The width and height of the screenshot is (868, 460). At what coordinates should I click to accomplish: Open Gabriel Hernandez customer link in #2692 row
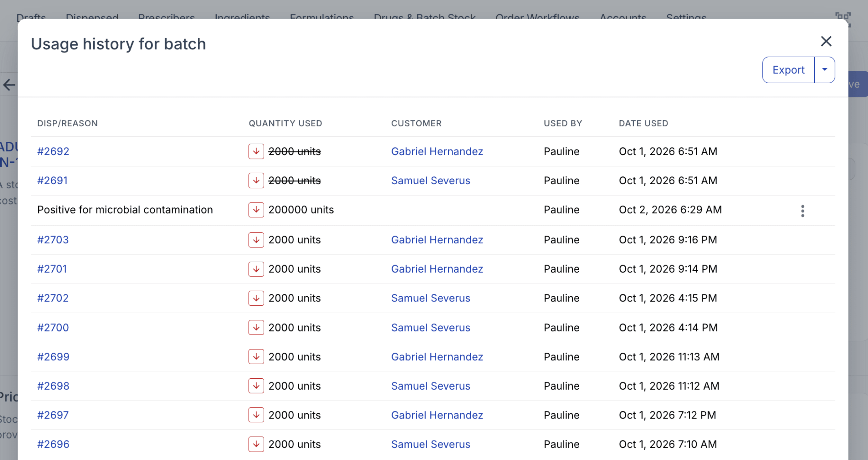coord(437,151)
